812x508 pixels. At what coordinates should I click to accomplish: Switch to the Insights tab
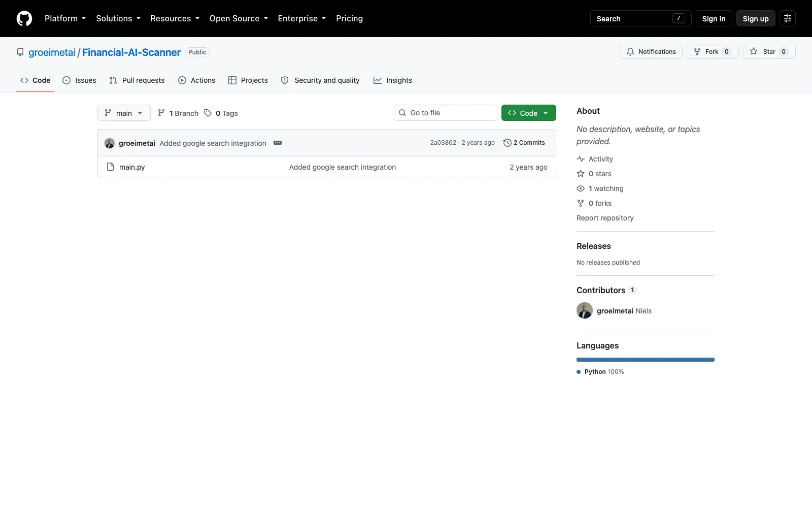(x=393, y=80)
